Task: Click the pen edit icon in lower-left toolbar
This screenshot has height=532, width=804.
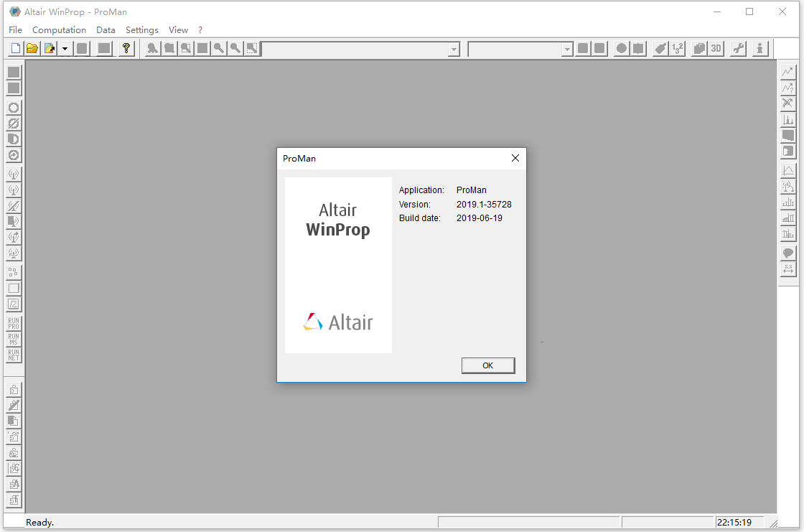Action: [x=14, y=406]
